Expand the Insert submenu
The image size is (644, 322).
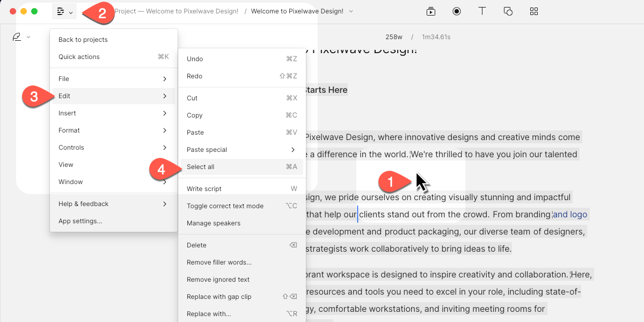pos(114,113)
